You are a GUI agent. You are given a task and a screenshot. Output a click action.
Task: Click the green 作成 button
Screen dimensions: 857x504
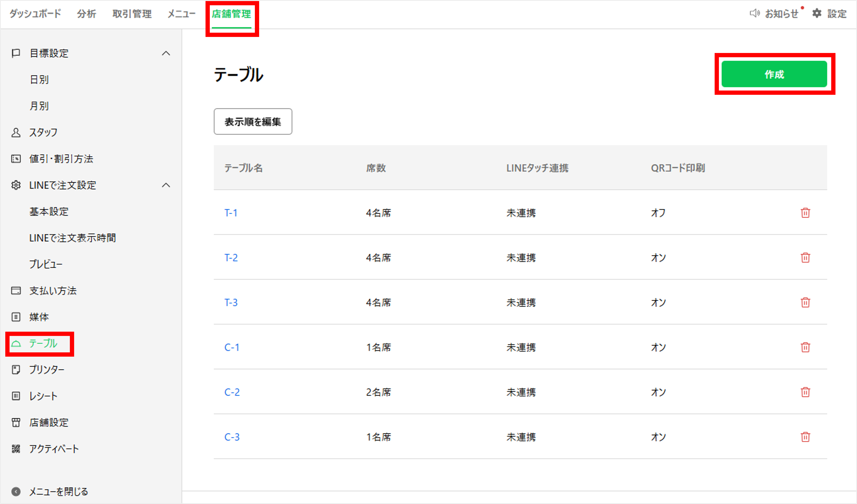coord(774,74)
